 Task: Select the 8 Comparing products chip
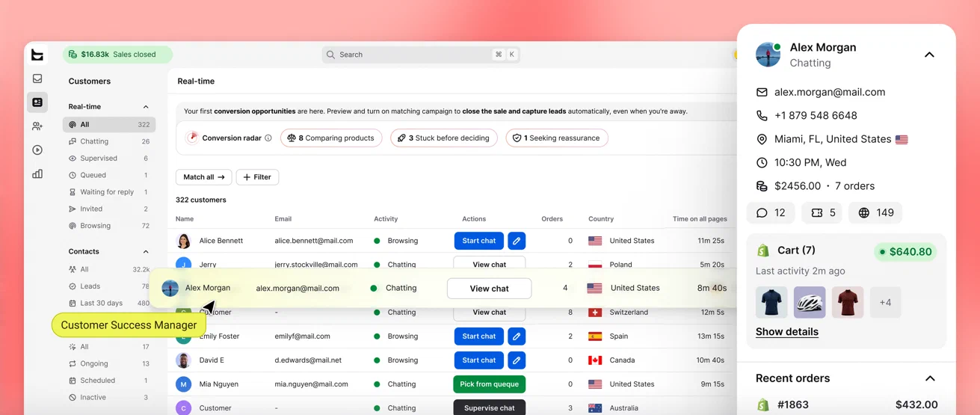331,138
